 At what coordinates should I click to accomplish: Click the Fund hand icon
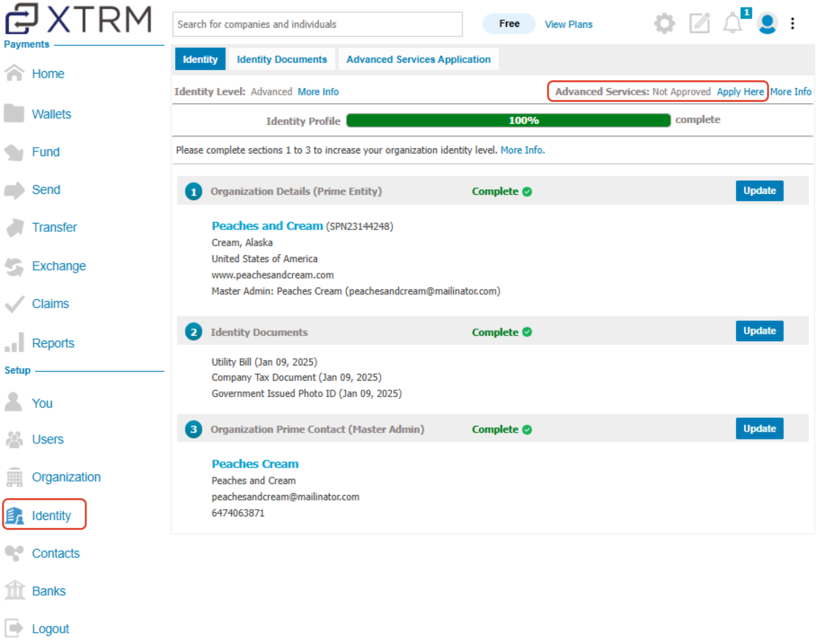pos(14,152)
